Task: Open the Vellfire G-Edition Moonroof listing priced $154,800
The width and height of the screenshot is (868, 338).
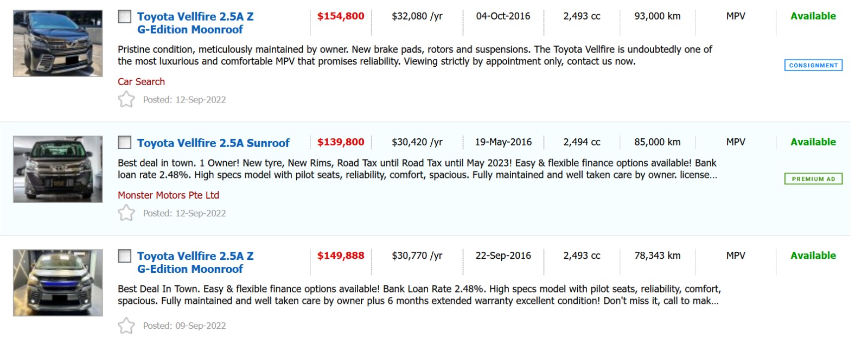Action: (195, 23)
